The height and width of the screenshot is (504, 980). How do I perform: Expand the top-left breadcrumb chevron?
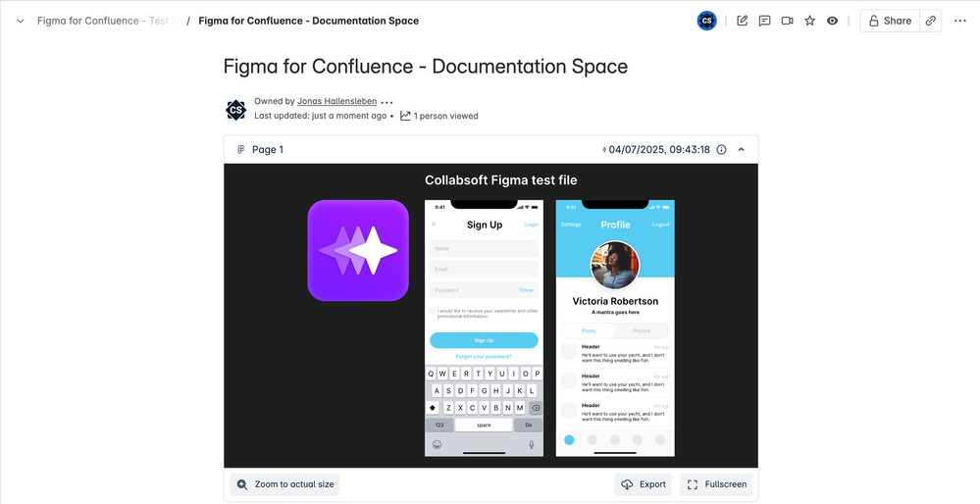[20, 21]
